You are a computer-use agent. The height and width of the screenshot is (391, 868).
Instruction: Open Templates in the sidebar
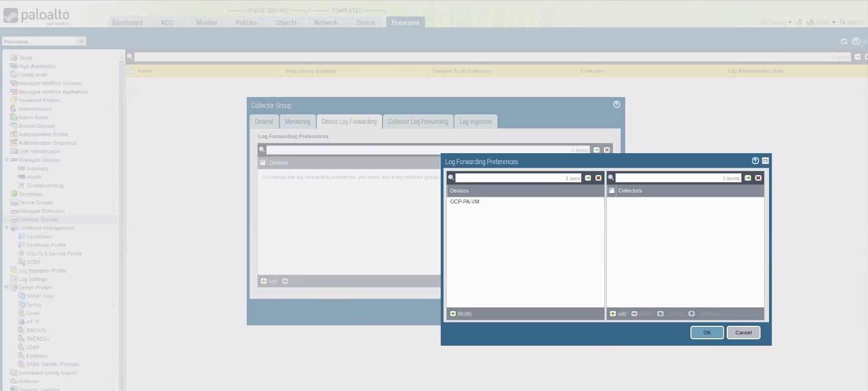pyautogui.click(x=30, y=194)
